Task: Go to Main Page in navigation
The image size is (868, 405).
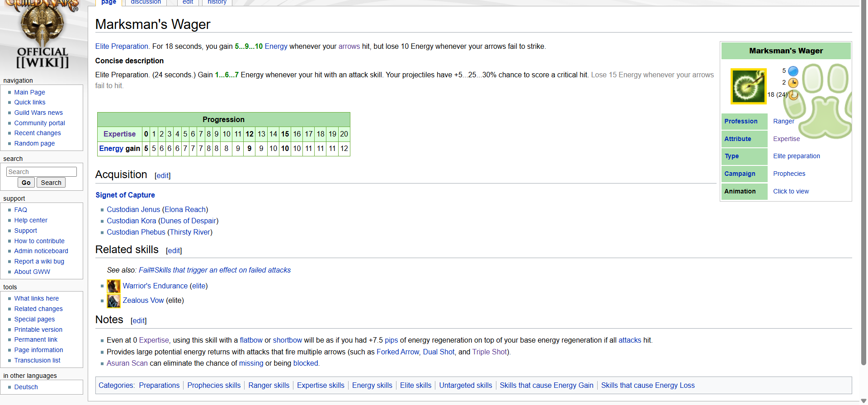Action: pyautogui.click(x=29, y=92)
